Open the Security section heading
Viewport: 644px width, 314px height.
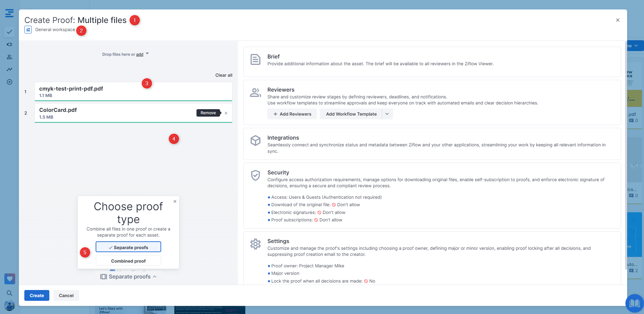[x=278, y=172]
